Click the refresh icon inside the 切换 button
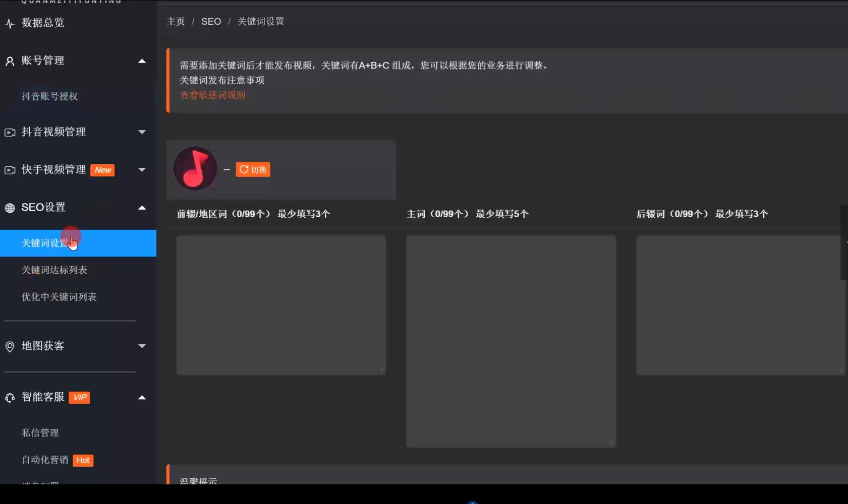 [244, 169]
